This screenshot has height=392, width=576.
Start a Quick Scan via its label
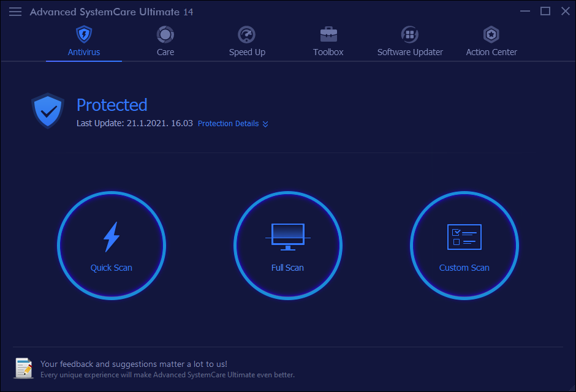112,268
